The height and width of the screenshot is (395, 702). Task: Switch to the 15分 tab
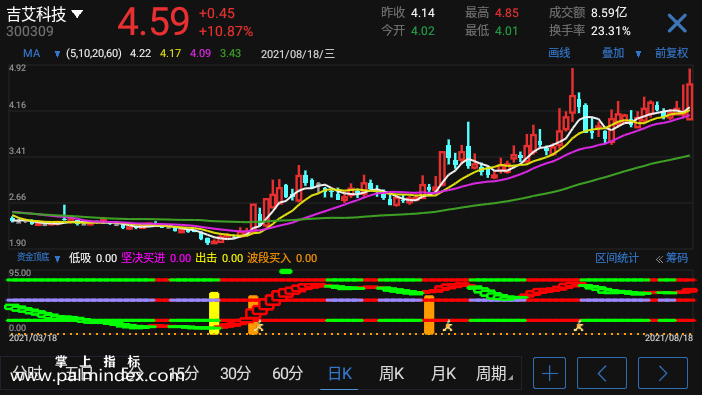tap(184, 373)
